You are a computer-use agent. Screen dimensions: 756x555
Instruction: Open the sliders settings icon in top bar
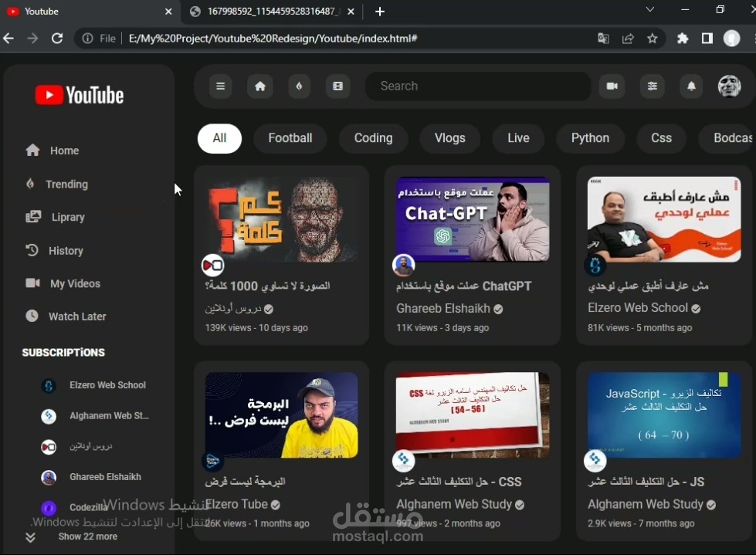[652, 86]
